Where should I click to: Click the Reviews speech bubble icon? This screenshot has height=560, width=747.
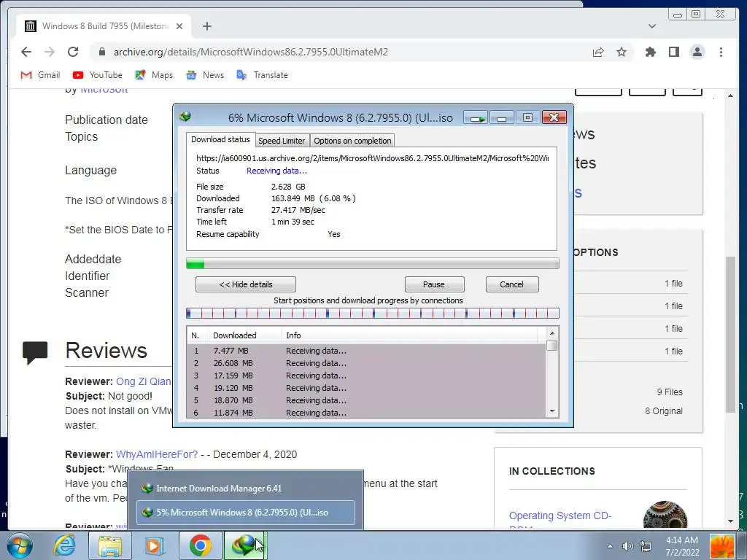pos(35,352)
